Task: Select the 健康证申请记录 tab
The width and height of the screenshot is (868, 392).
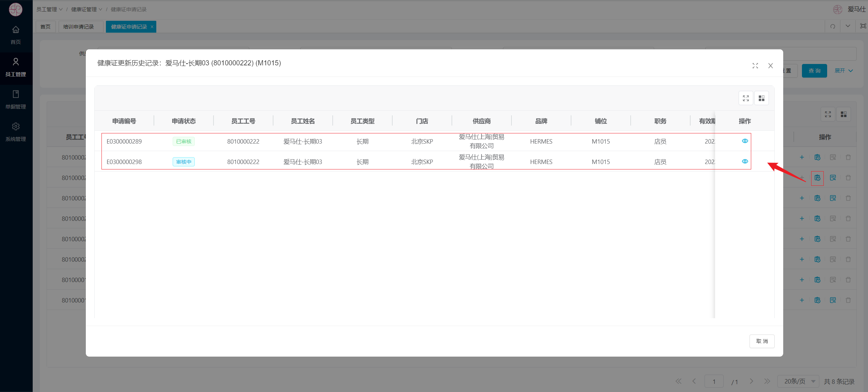Action: click(129, 27)
